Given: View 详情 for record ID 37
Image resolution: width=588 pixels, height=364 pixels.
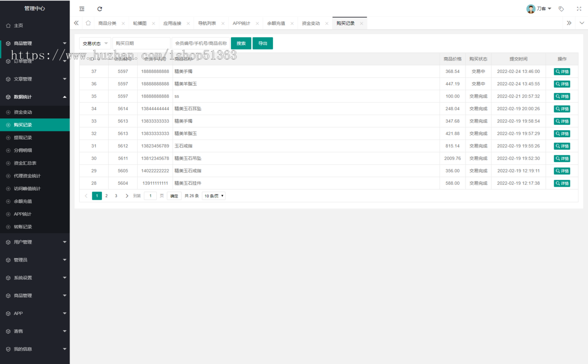Looking at the screenshot, I should (562, 72).
